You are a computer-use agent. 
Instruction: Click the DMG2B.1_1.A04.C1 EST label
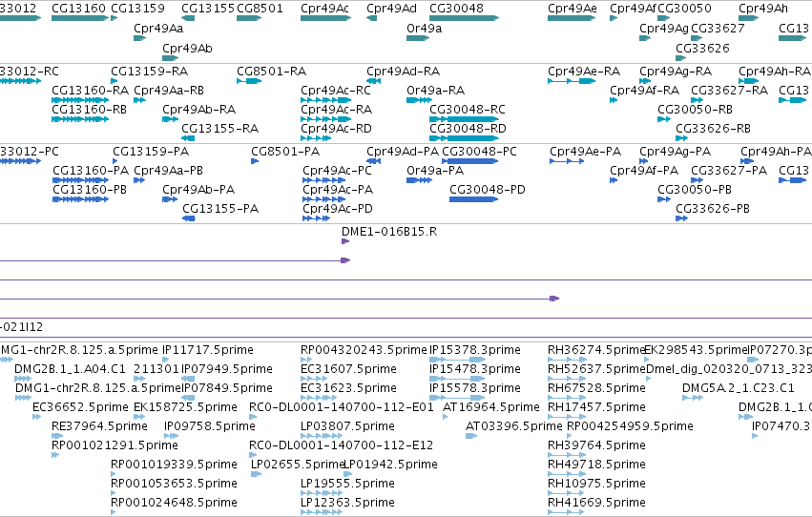click(x=70, y=369)
